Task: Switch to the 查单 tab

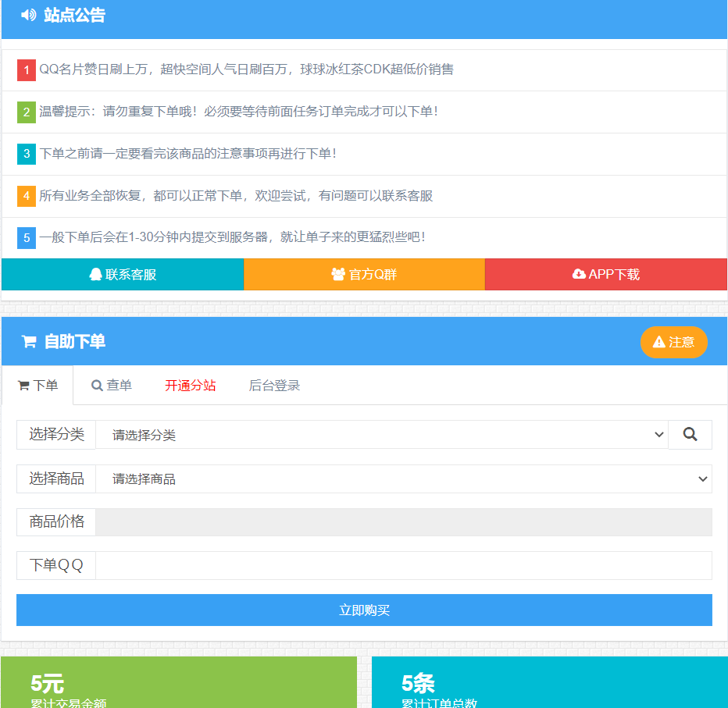Action: click(x=112, y=386)
